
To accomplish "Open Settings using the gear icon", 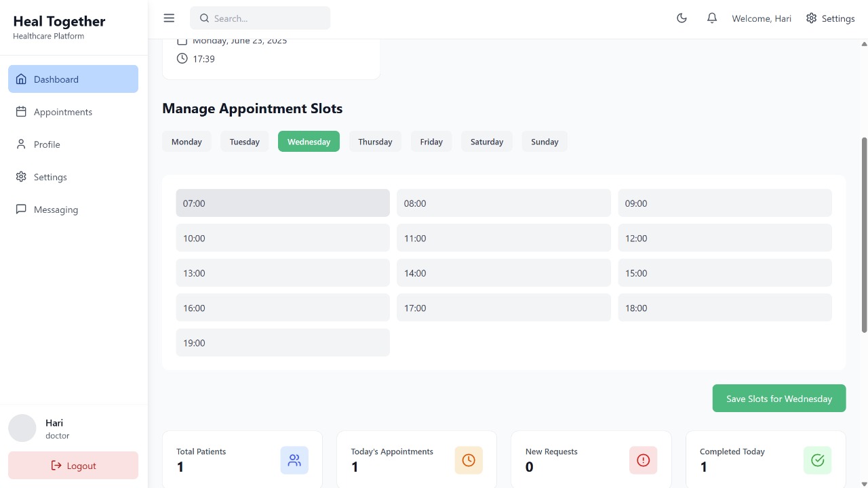I will [811, 18].
